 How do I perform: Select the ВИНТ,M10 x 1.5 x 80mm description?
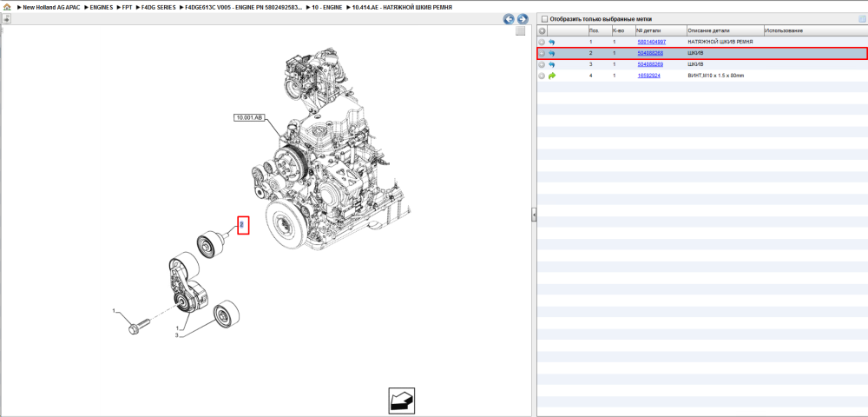coord(716,76)
